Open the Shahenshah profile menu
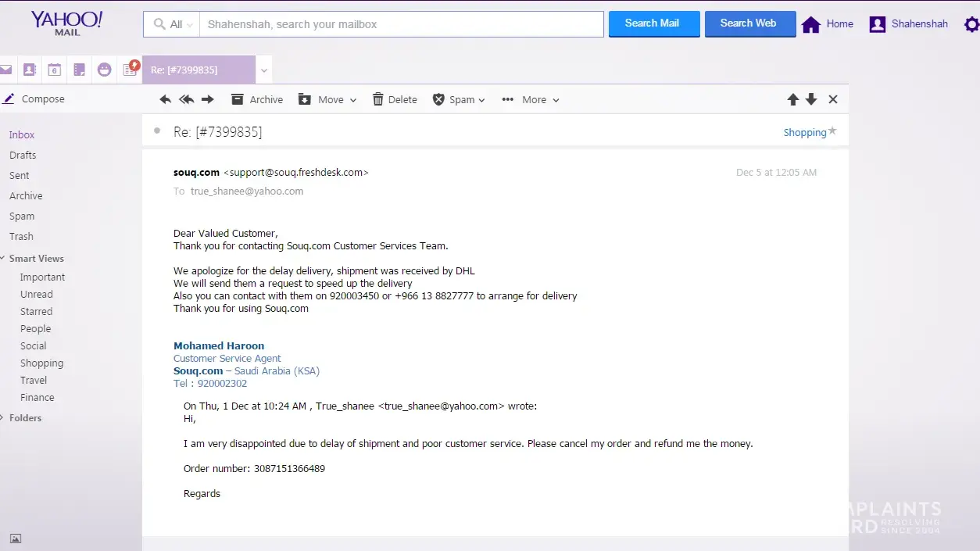Image resolution: width=980 pixels, height=551 pixels. (909, 24)
